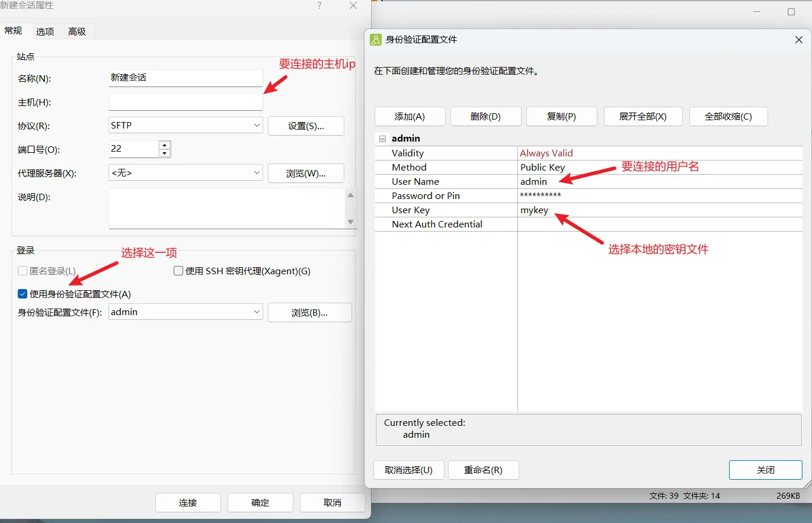Screen dimensions: 812x523
Task: Click the 展开全部(X) button
Action: pos(643,116)
